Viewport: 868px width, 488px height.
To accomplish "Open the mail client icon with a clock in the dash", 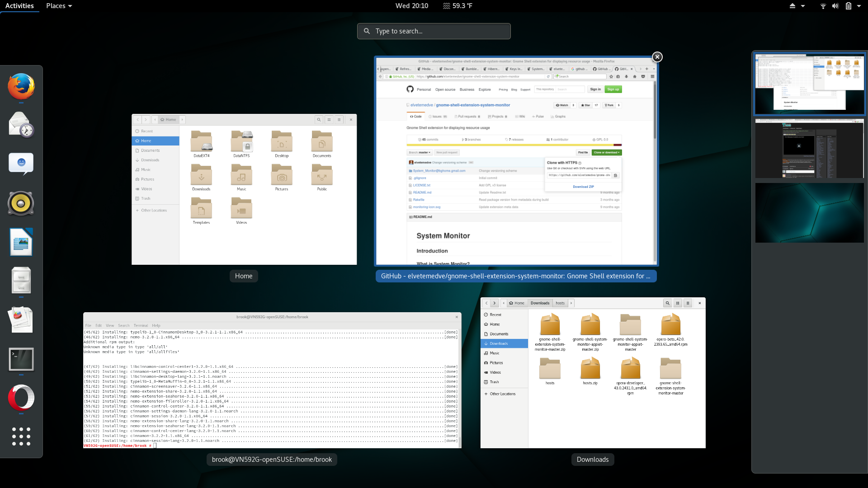I will click(x=21, y=125).
